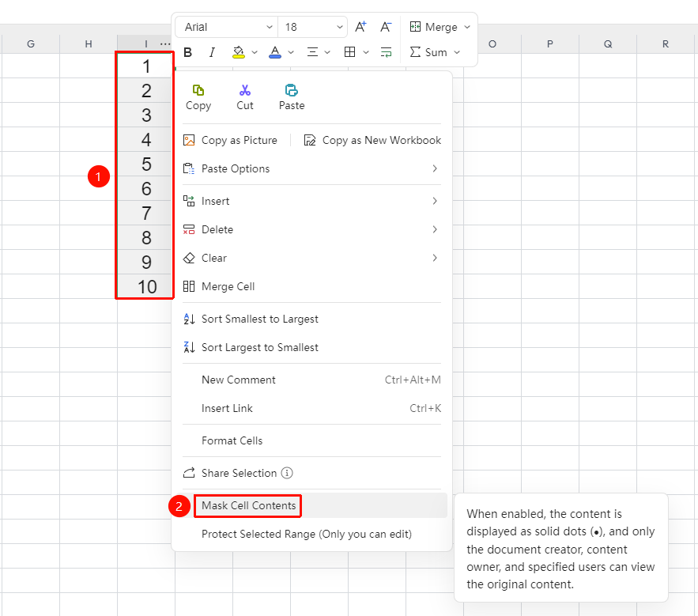Toggle bold formatting

188,52
